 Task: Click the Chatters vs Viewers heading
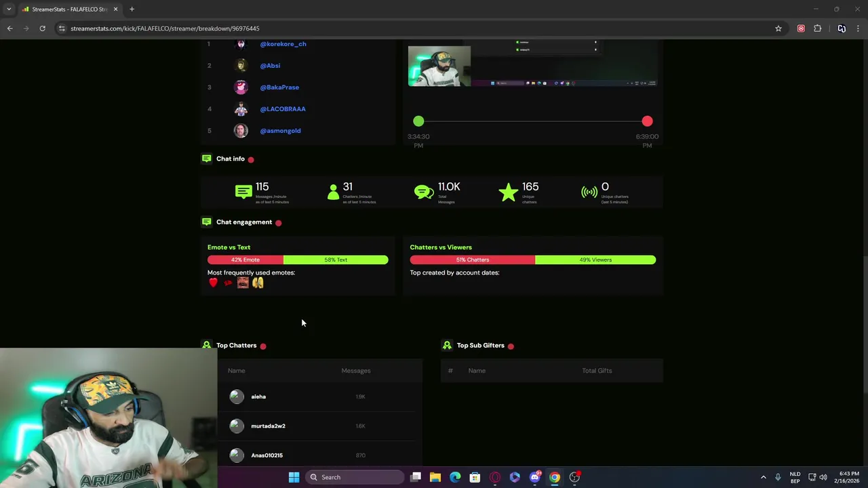pyautogui.click(x=441, y=247)
